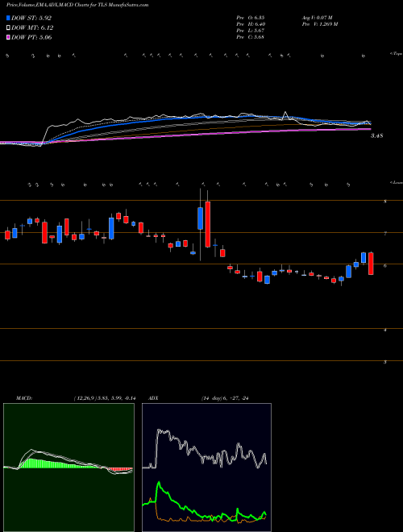The width and height of the screenshot is (403, 532).
Task: Click the 'Pre C: 5.68' close value
Action: [251, 37]
